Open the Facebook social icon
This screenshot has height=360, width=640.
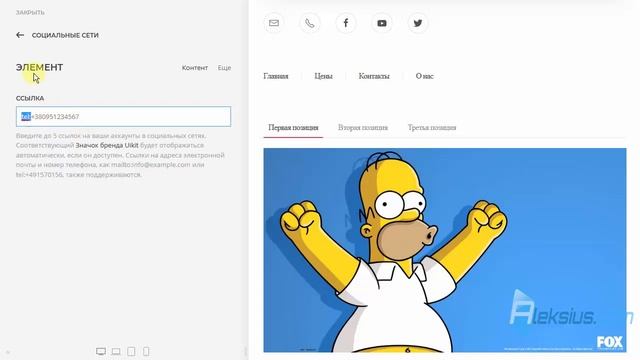coord(346,23)
